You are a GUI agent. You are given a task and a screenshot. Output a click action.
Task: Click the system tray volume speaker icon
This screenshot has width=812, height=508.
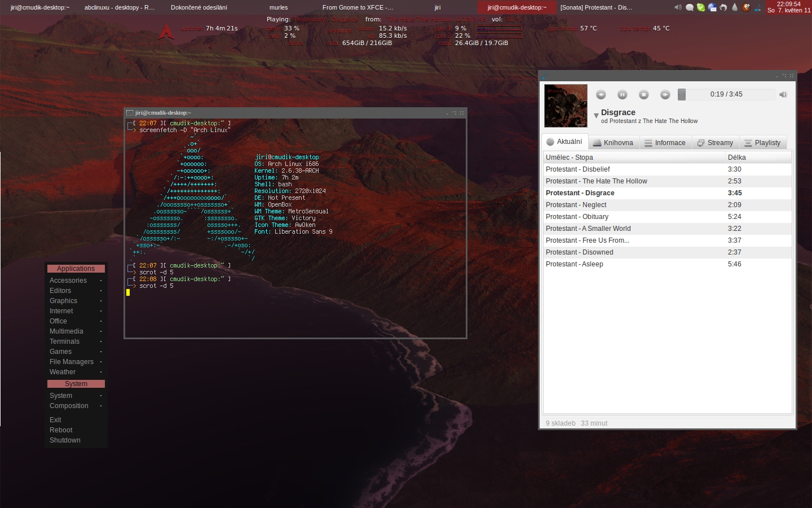678,7
